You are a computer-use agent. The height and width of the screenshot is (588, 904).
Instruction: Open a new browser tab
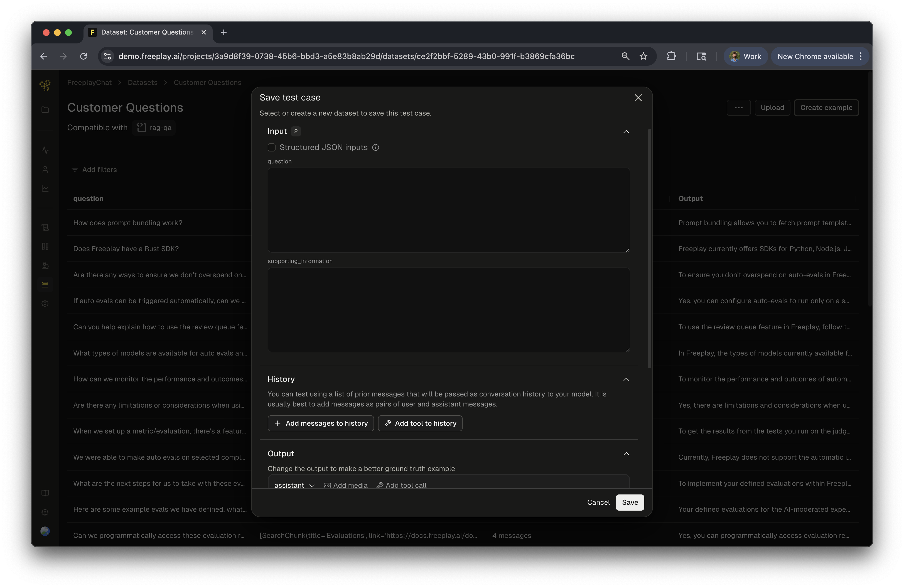pos(224,32)
